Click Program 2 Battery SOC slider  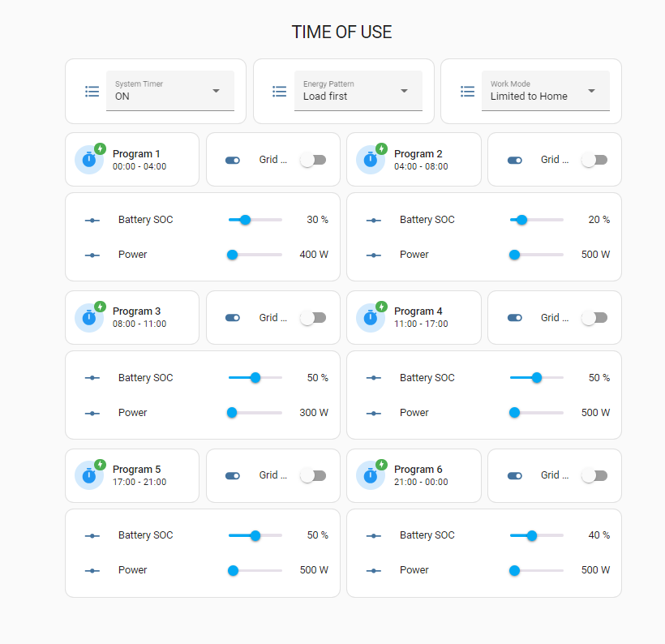[x=536, y=220]
